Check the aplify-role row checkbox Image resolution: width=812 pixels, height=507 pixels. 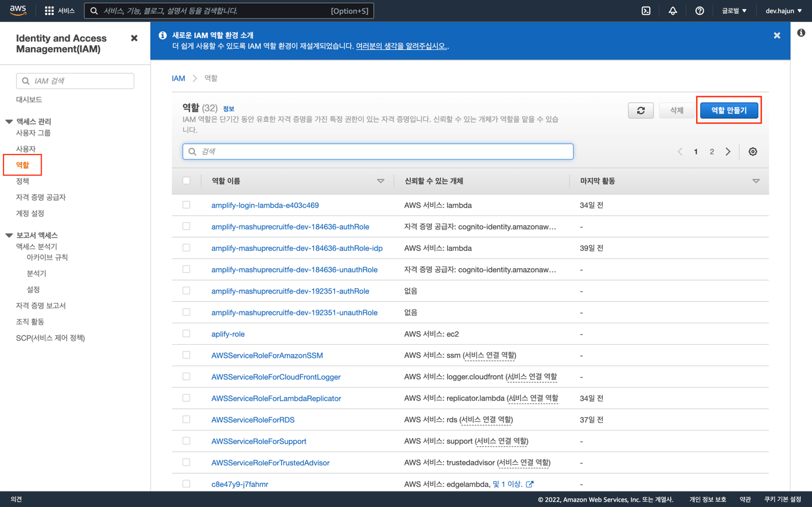click(x=187, y=333)
